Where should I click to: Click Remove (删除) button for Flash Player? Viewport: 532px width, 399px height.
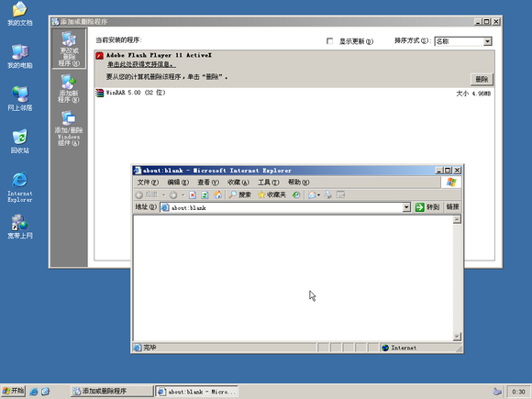click(x=482, y=80)
